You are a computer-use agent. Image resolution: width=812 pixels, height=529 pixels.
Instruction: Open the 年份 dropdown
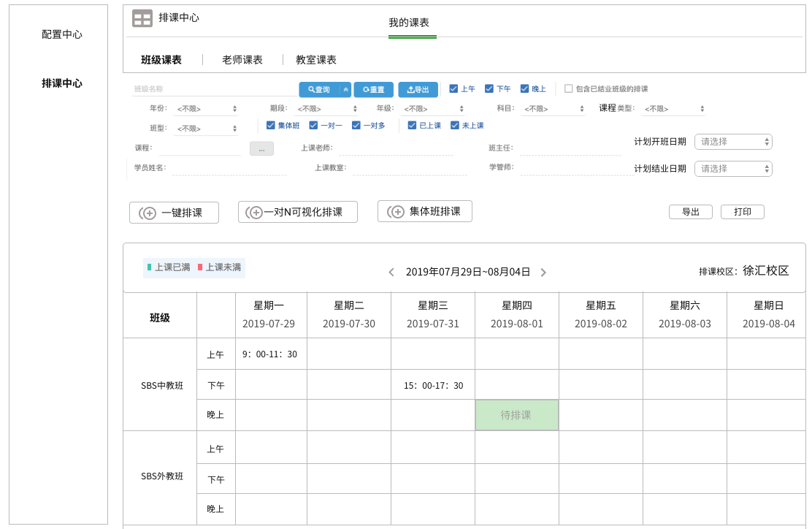click(207, 109)
